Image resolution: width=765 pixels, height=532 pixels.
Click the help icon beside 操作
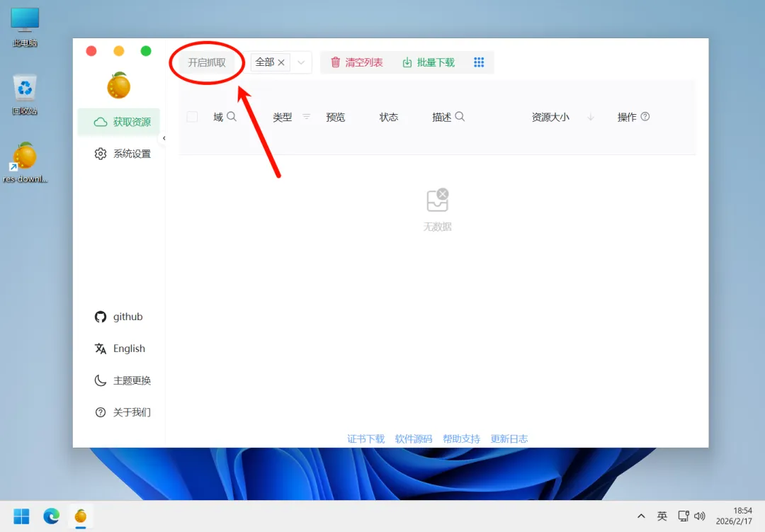click(x=645, y=117)
